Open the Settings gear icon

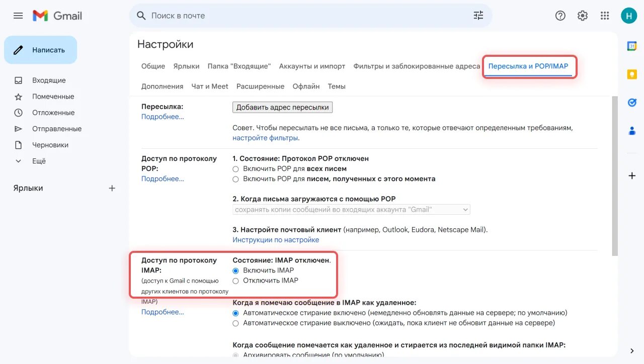[x=582, y=16]
